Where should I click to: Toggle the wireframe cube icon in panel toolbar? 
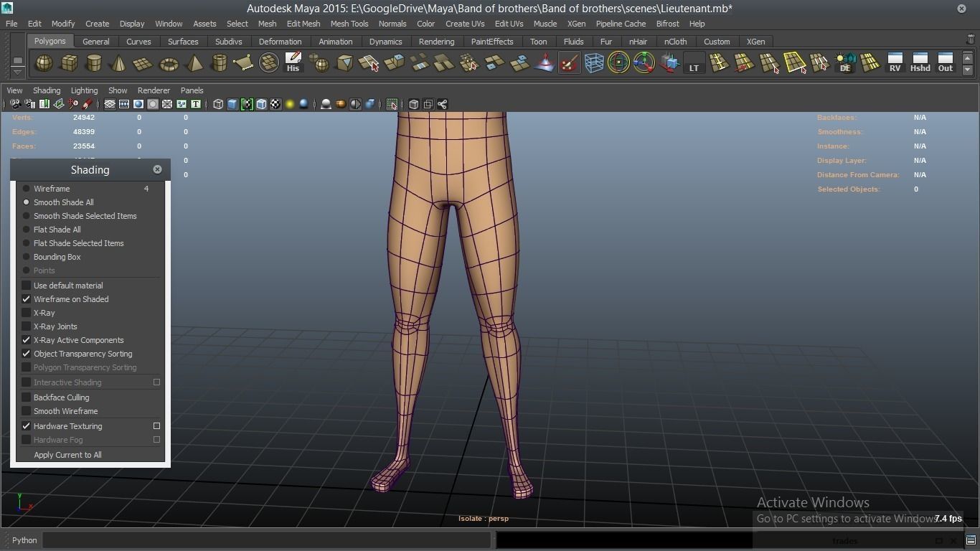[218, 105]
